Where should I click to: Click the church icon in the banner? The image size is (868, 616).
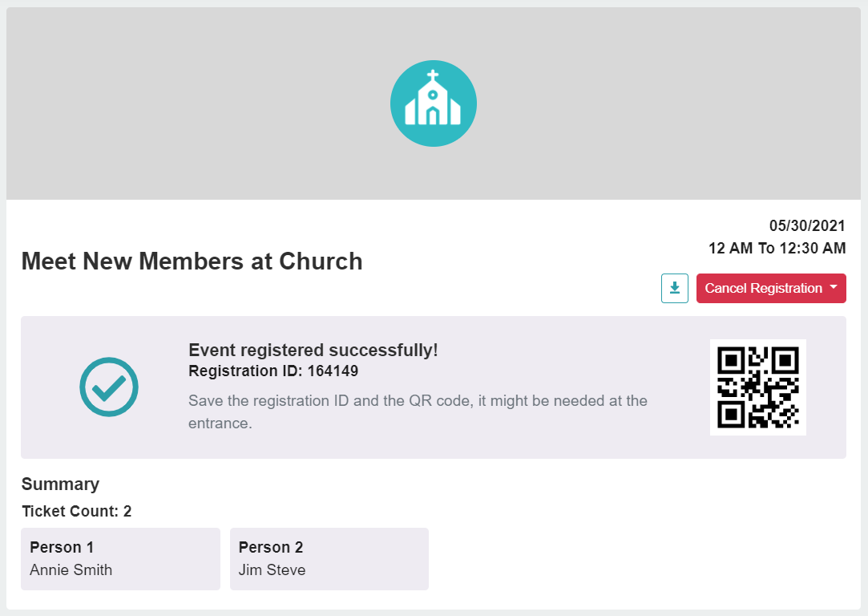click(x=434, y=103)
